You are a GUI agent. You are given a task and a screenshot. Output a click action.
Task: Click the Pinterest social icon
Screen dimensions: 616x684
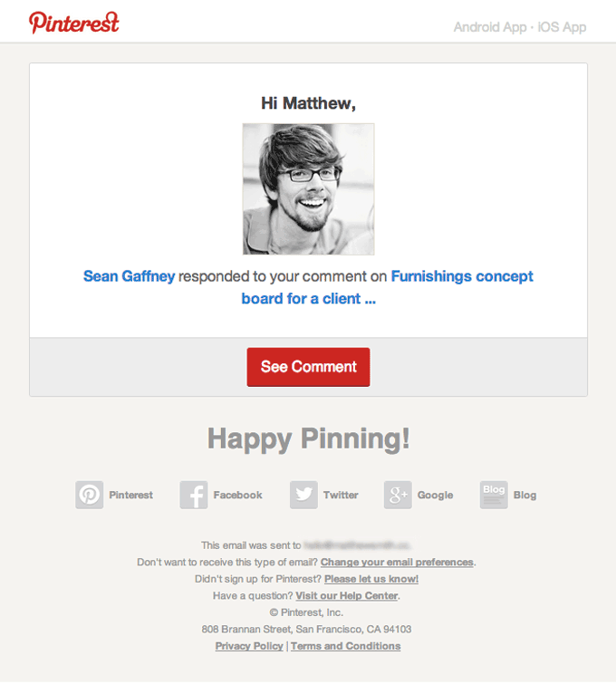tap(90, 495)
